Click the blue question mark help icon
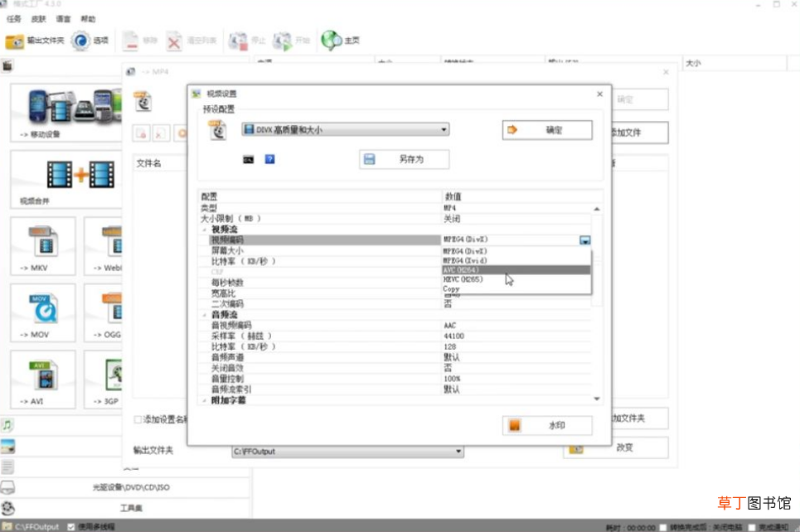The image size is (800, 532). 270,159
